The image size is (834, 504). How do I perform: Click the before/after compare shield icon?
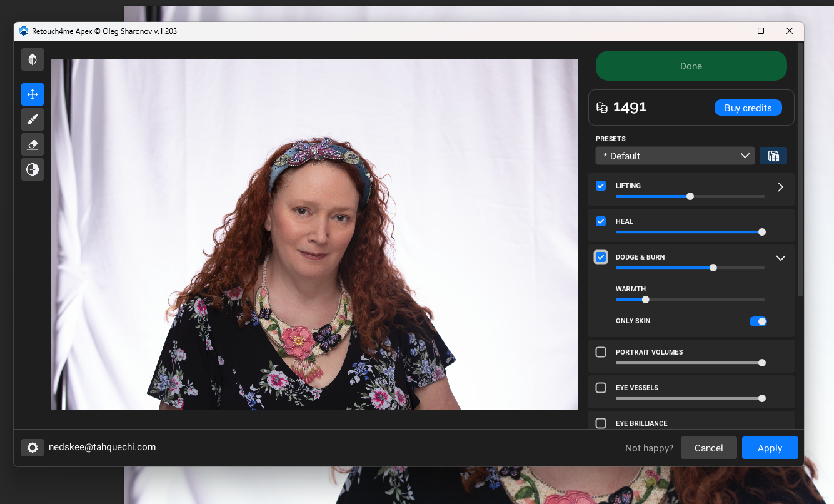(33, 59)
